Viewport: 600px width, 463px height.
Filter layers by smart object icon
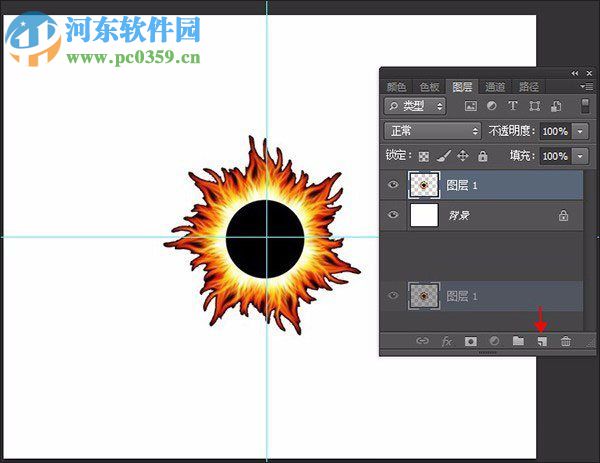coord(556,106)
